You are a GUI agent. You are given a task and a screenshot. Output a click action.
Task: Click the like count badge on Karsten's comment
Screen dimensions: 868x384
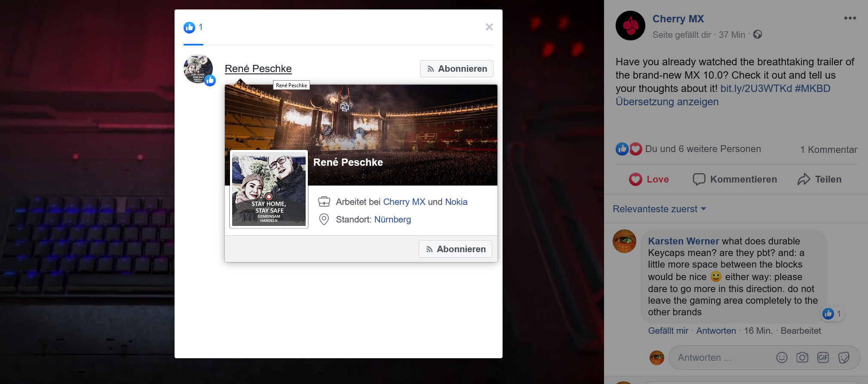coord(832,314)
